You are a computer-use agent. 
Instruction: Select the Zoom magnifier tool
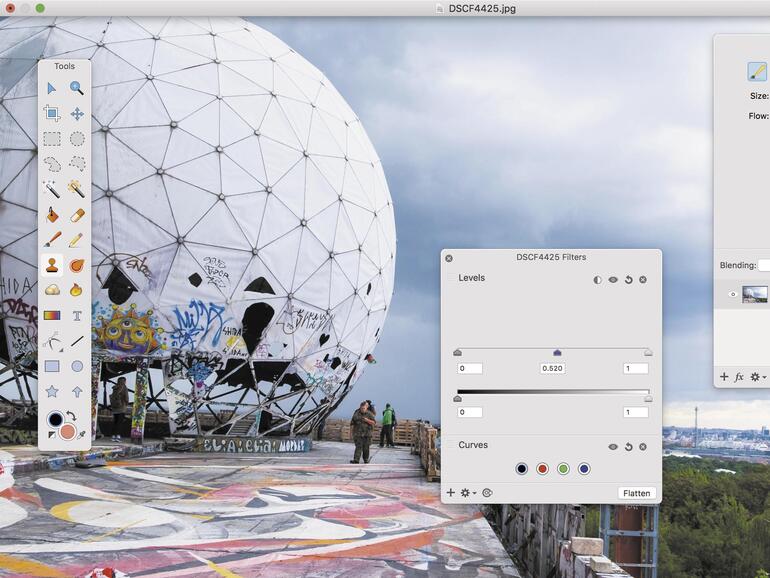coord(77,88)
